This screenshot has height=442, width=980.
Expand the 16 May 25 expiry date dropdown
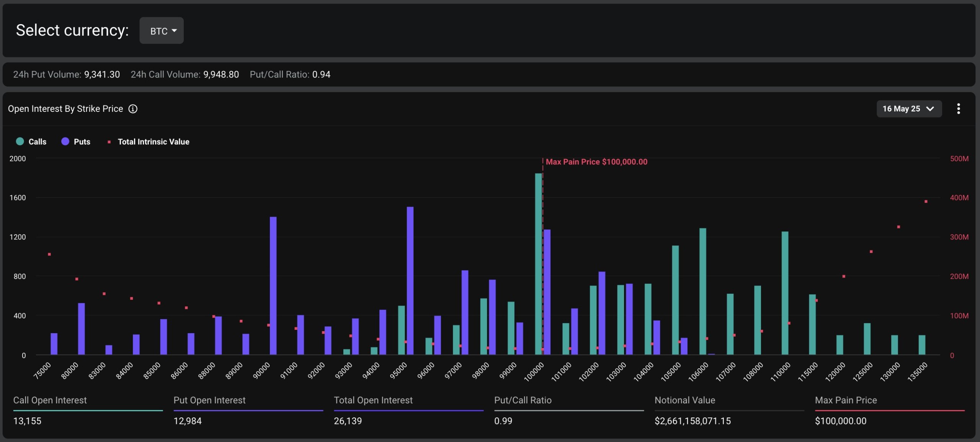[x=909, y=109]
